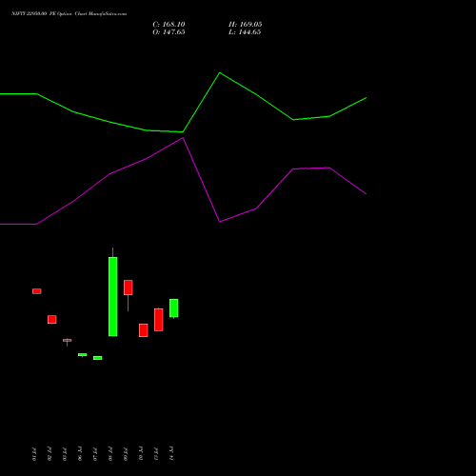Click the small red candle on 01 Jul

point(37,291)
